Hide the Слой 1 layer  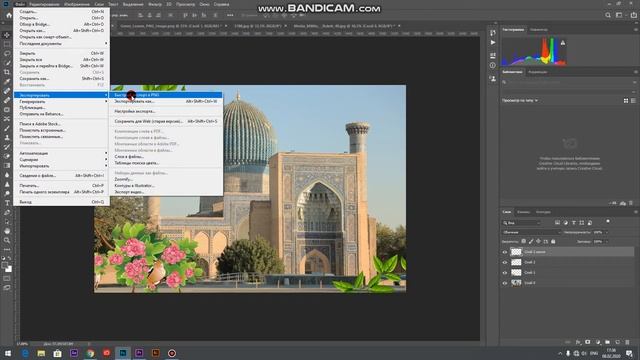coord(505,273)
